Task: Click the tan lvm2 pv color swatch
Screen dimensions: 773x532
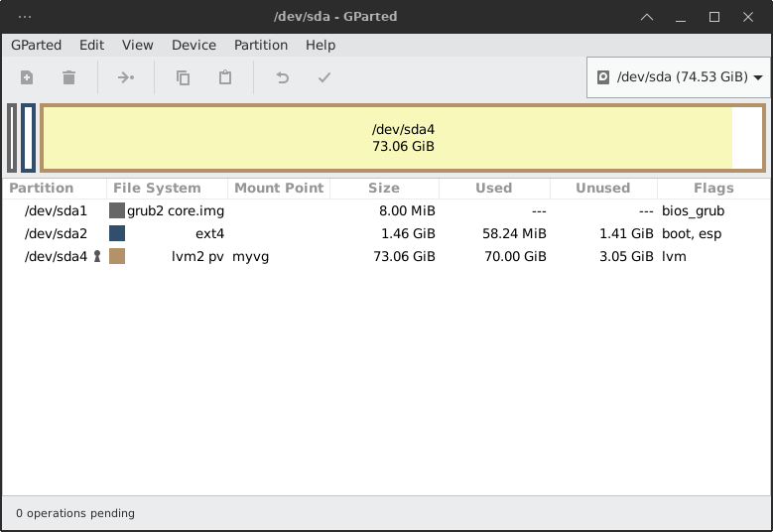Action: pos(117,256)
